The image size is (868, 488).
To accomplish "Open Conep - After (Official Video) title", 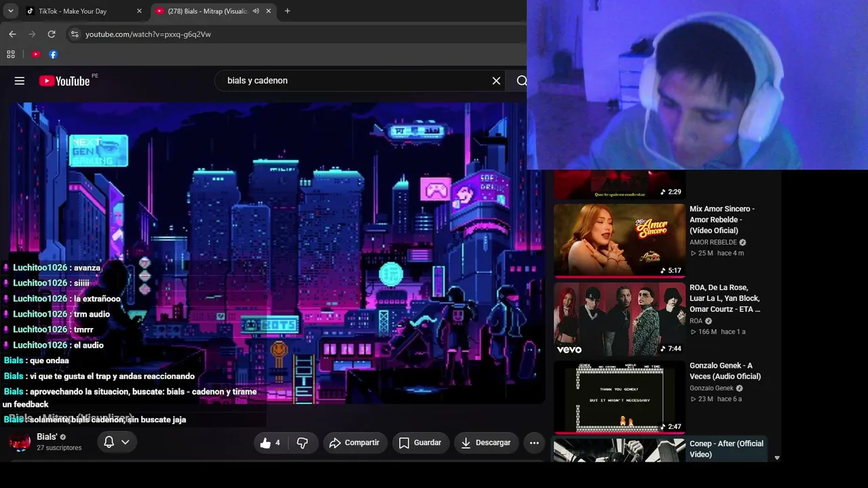I will (x=726, y=449).
